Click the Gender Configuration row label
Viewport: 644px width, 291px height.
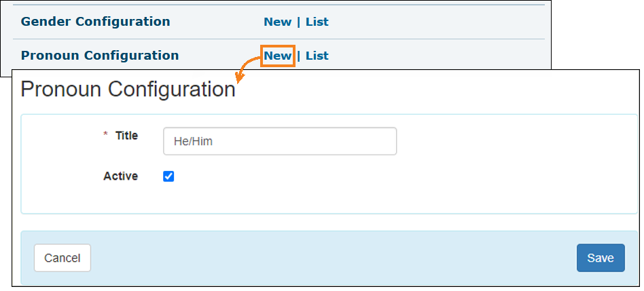point(96,22)
